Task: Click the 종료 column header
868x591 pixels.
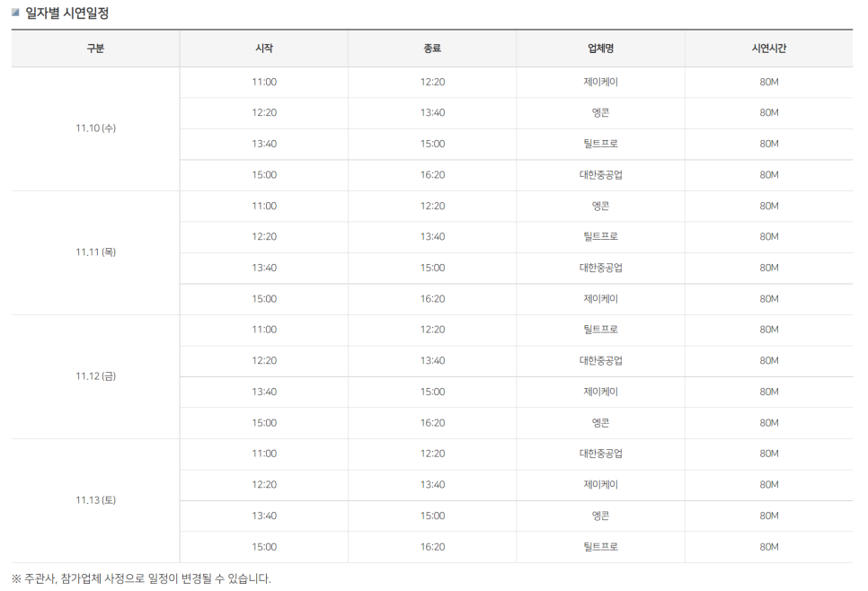Action: 432,49
